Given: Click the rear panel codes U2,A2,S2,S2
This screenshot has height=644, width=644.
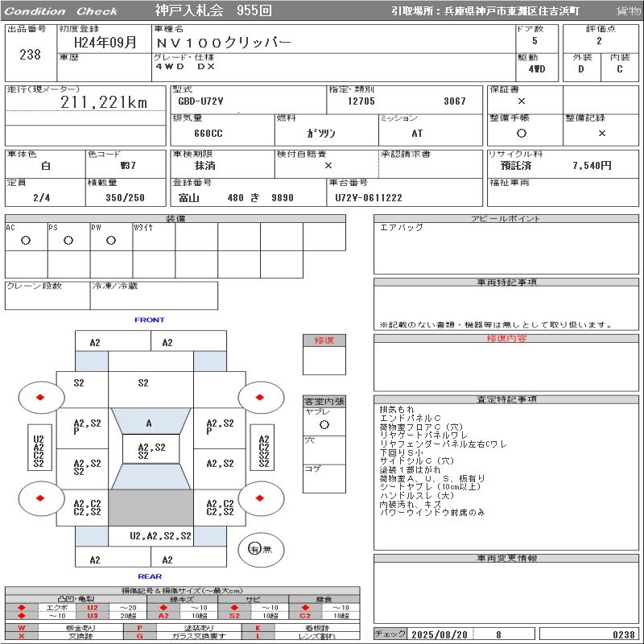Looking at the screenshot, I should 160,535.
